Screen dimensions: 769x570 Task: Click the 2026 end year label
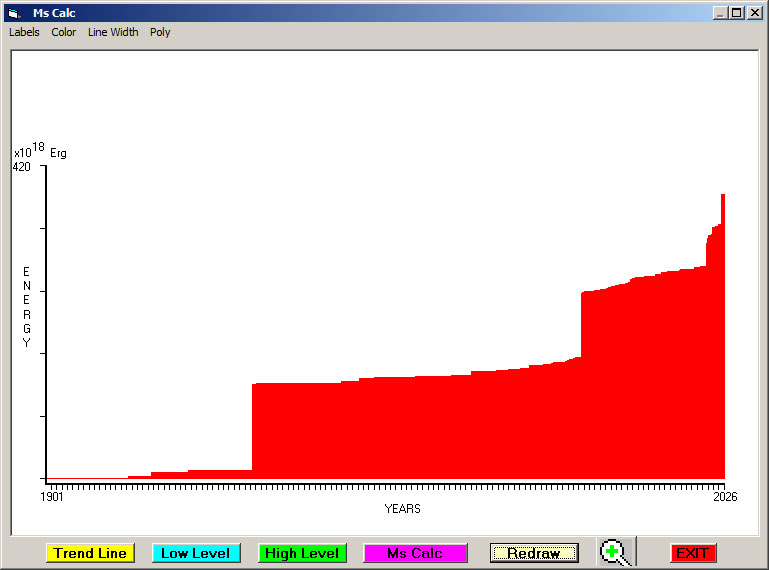click(724, 497)
